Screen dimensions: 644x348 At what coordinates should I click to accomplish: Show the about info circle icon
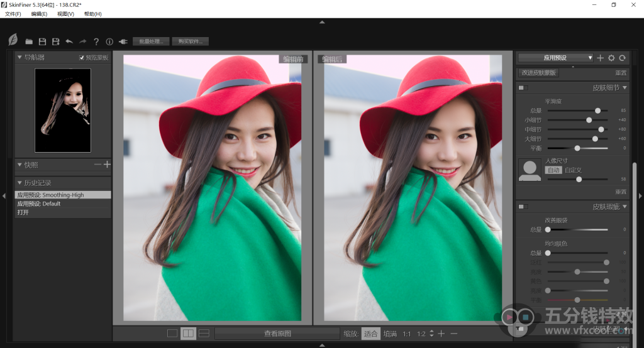(109, 41)
